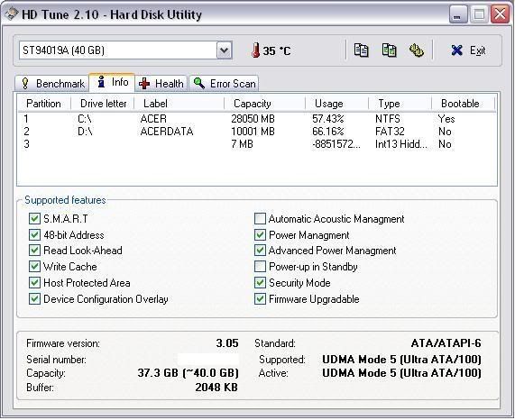515x420 pixels.
Task: Click the 28050 MB capacity cell
Action: point(253,118)
